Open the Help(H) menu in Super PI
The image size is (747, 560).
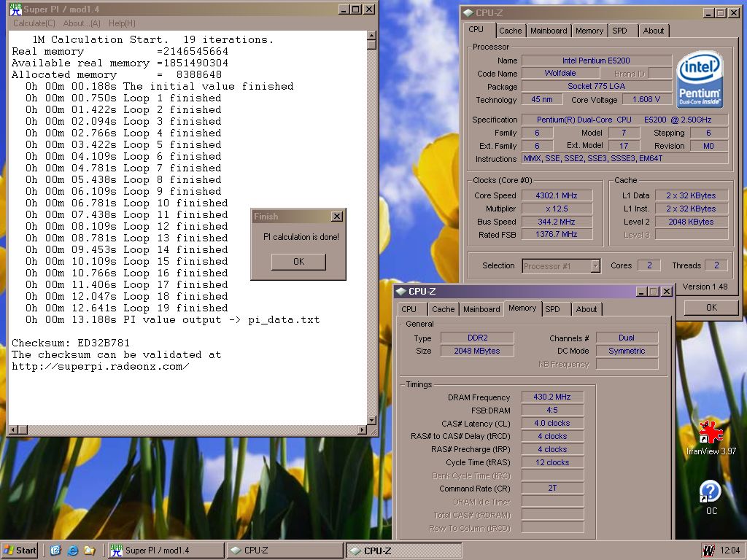pyautogui.click(x=122, y=23)
